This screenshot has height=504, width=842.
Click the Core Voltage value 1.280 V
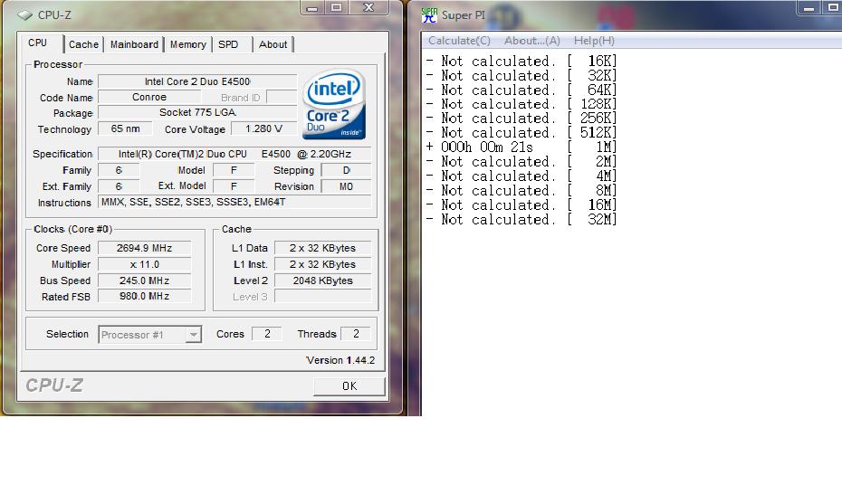pos(263,128)
